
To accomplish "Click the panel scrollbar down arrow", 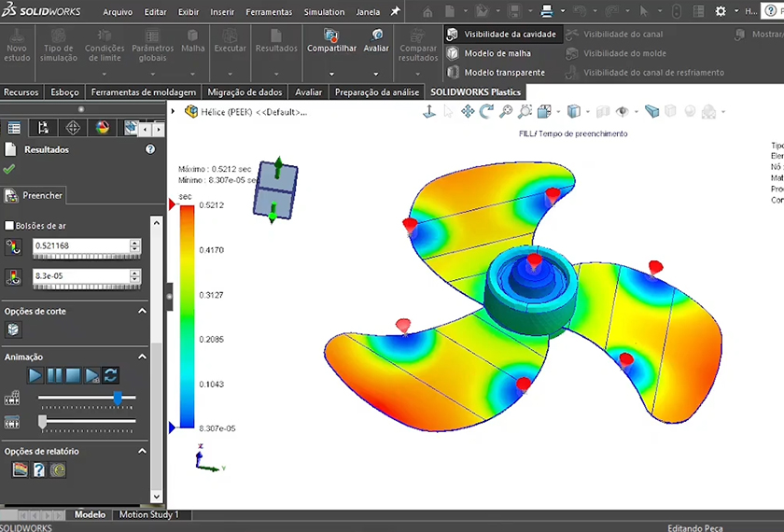I will tap(157, 497).
